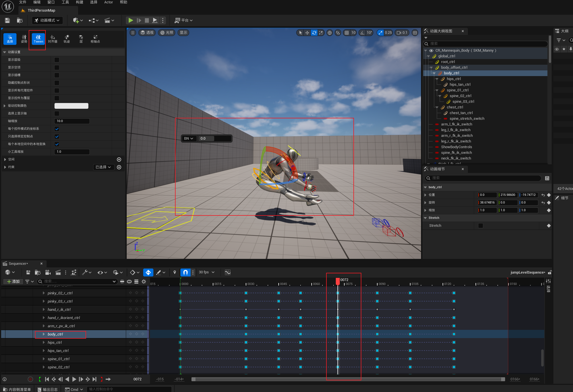The width and height of the screenshot is (573, 392).
Task: Uncheck 只选择绑定控制点 checkbox
Action: (x=57, y=137)
